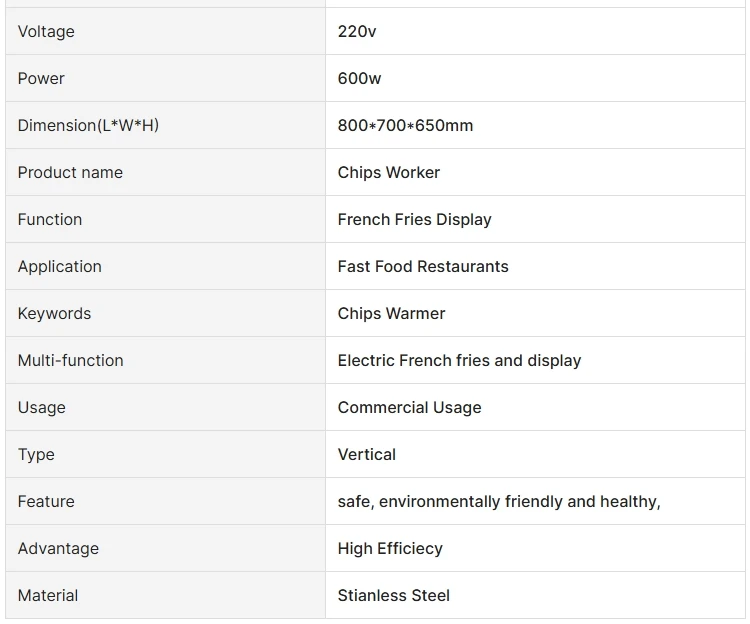This screenshot has height=624, width=750.
Task: Select the Dimension(L*W*H) label
Action: 88,126
